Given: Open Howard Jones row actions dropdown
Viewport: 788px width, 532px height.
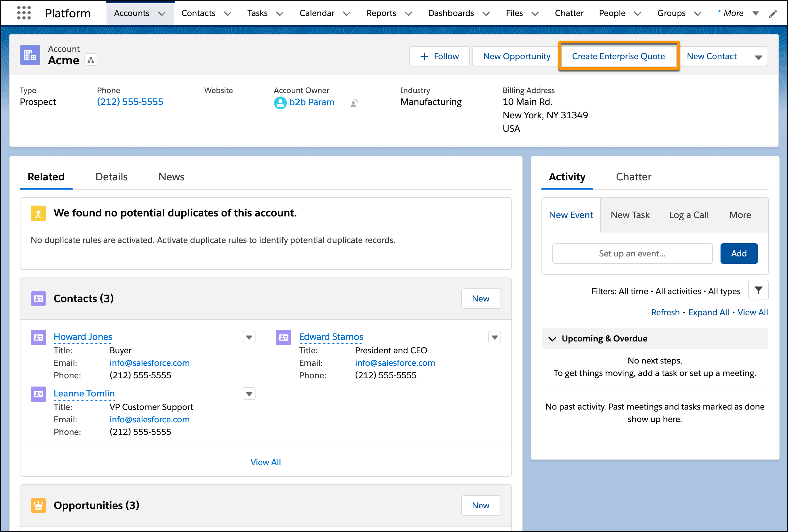Looking at the screenshot, I should point(249,337).
